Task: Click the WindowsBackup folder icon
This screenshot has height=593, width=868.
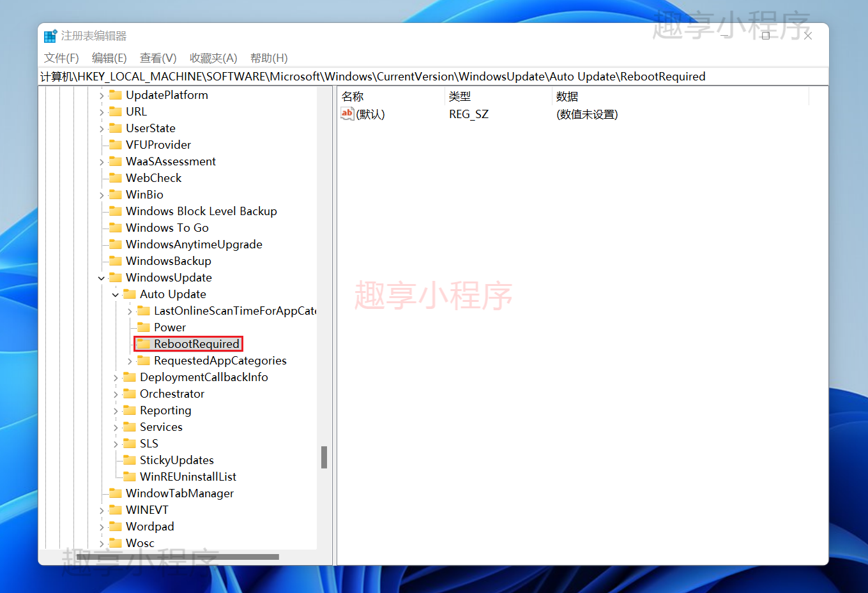Action: tap(116, 260)
